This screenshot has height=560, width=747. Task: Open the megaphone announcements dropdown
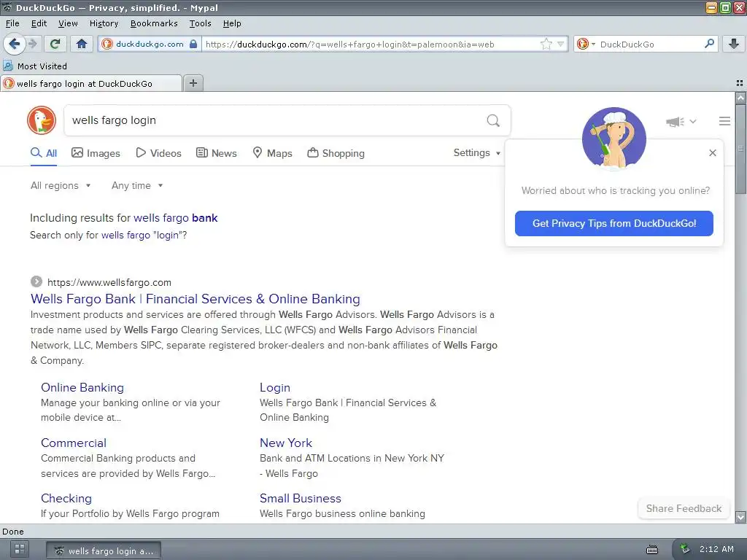click(x=681, y=122)
